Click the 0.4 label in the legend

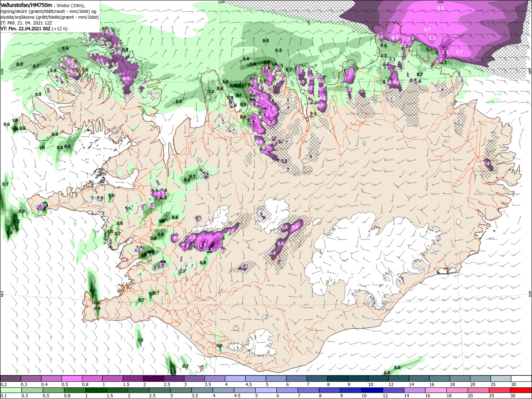point(44,384)
